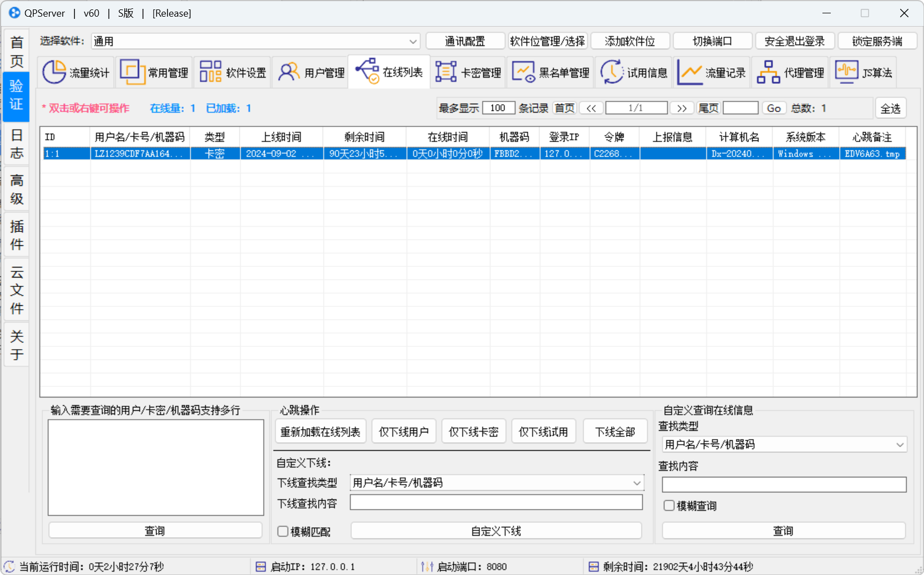Open the 流量统计 traffic statistics panel

point(76,72)
